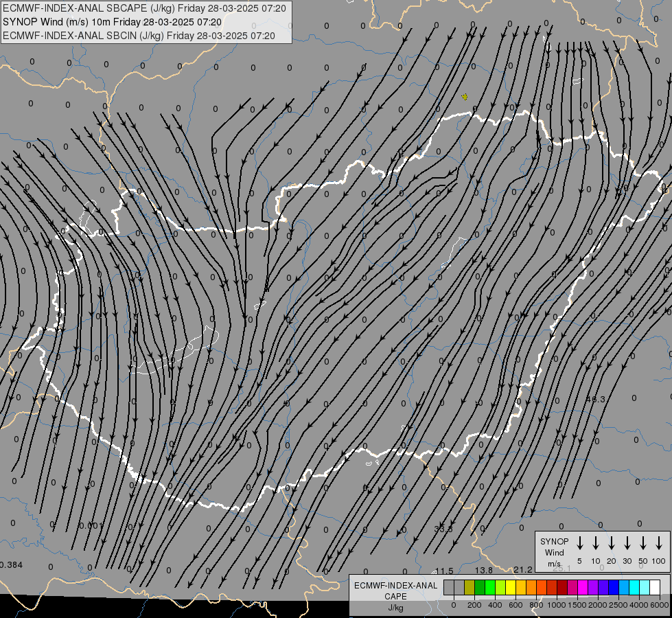Choose the dark maroon CAPE legend swatch
Viewport: 672px width, 618px height.
click(x=562, y=587)
